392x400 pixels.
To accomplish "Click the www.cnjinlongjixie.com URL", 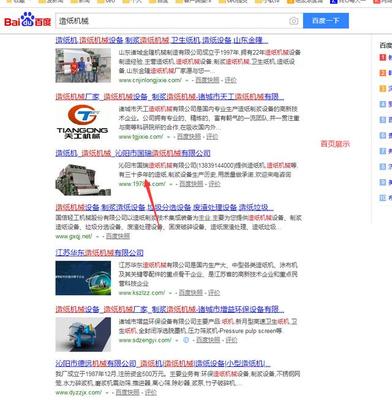I will (x=150, y=80).
